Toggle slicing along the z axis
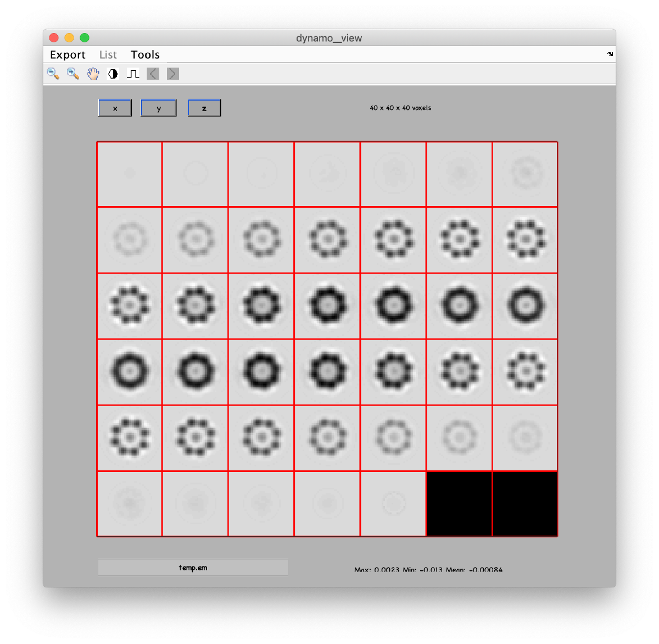659x644 pixels. (204, 108)
